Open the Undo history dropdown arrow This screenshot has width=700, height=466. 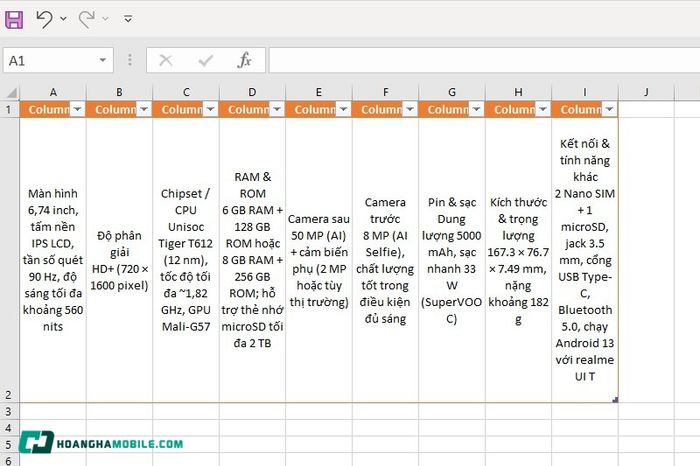[63, 19]
